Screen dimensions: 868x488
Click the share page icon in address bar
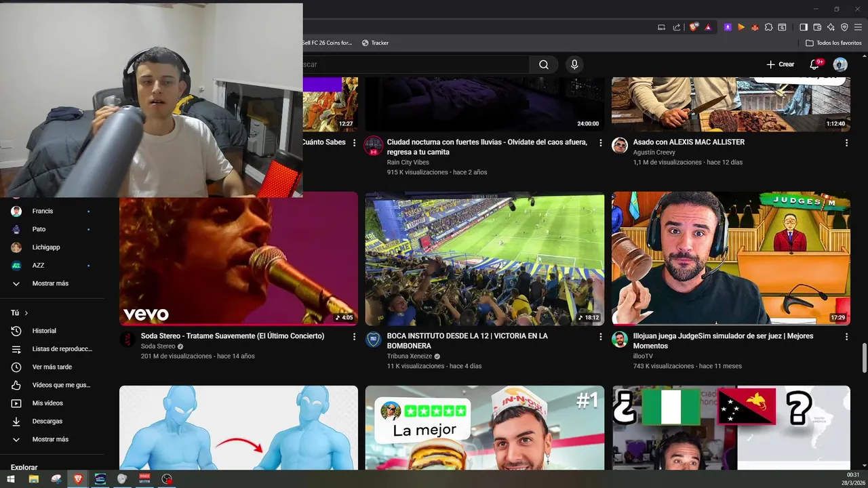676,27
